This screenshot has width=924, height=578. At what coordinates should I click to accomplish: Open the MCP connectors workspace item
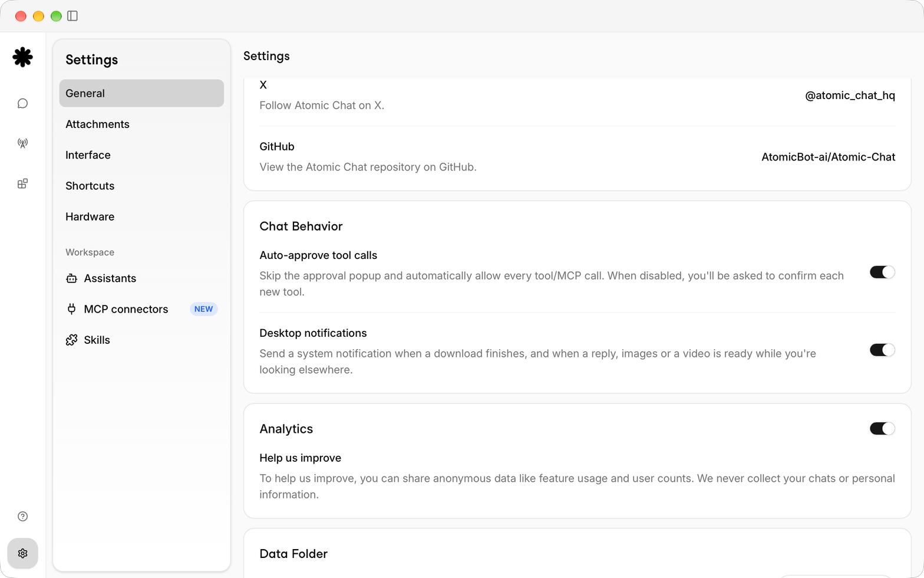pyautogui.click(x=141, y=309)
